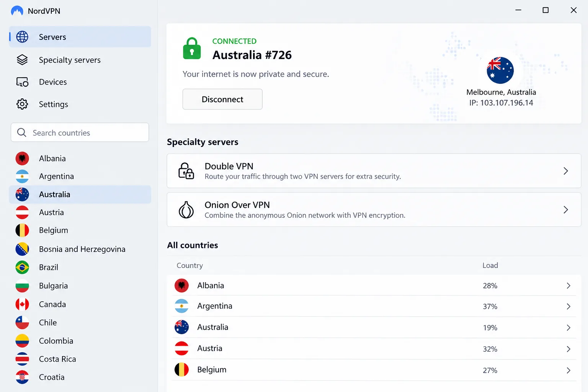Select Costa Rica label in sidebar
This screenshot has width=588, height=392.
click(57, 359)
